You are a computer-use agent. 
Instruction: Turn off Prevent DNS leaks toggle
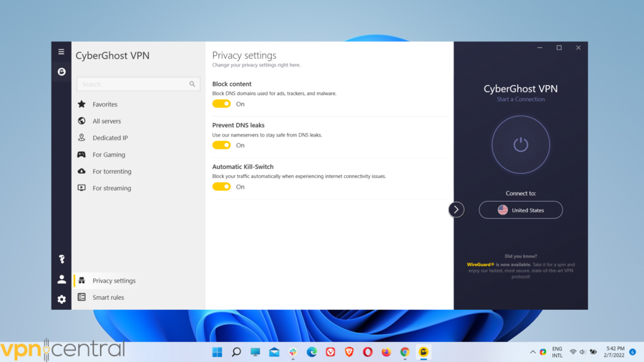click(x=221, y=145)
